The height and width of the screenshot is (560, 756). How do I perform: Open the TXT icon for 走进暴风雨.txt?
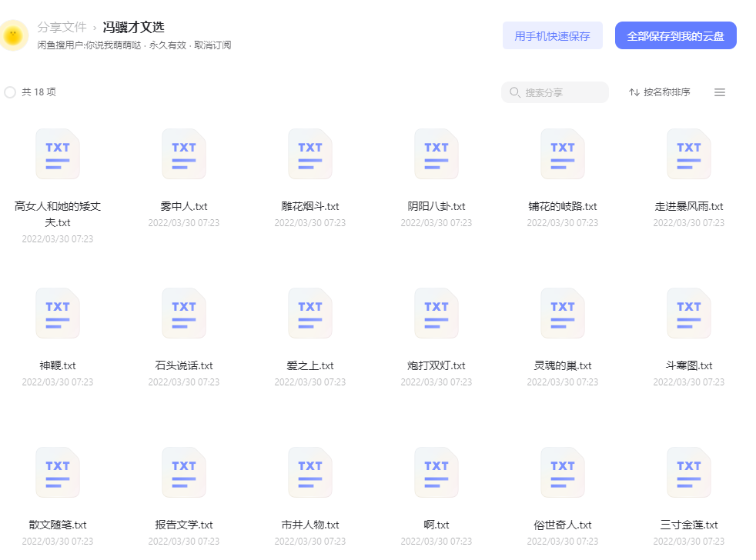[x=689, y=154]
